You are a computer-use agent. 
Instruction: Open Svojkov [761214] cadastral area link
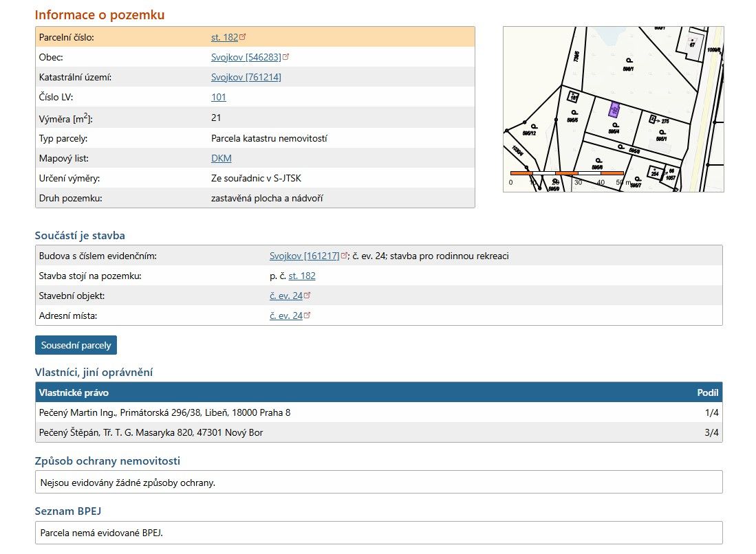(246, 77)
